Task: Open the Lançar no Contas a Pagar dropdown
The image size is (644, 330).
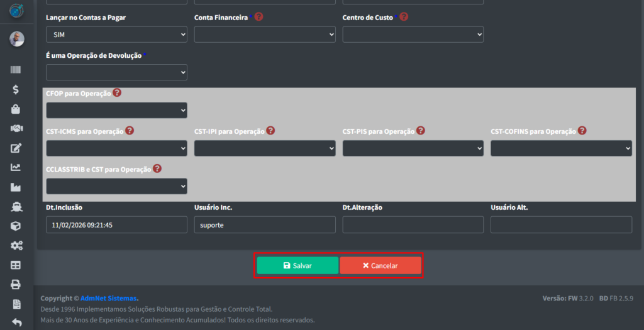Action: pyautogui.click(x=116, y=35)
